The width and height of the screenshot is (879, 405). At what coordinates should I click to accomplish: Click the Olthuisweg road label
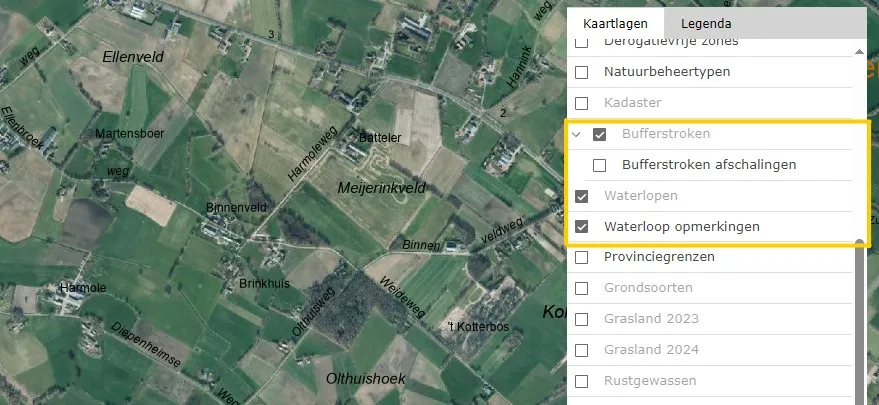[x=313, y=311]
